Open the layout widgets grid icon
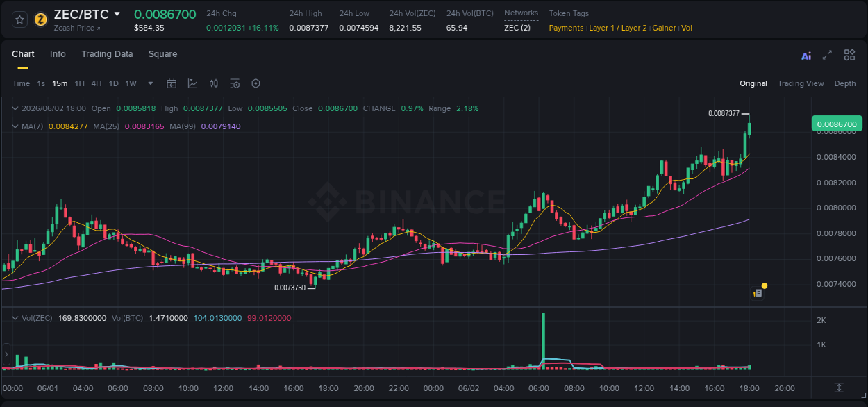Viewport: 868px width, 407px height. click(x=849, y=55)
